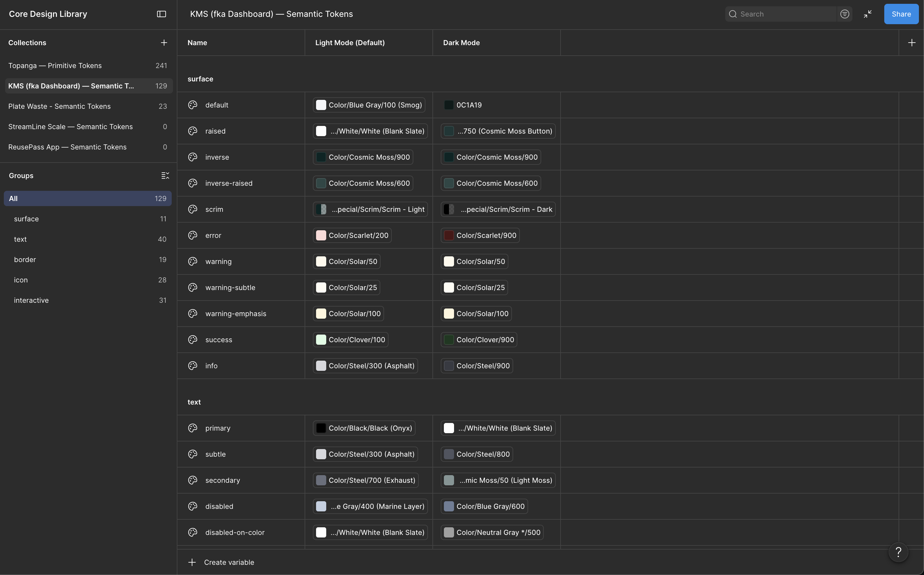Click the magnifier icon in the search field
The height and width of the screenshot is (575, 924).
coord(733,14)
